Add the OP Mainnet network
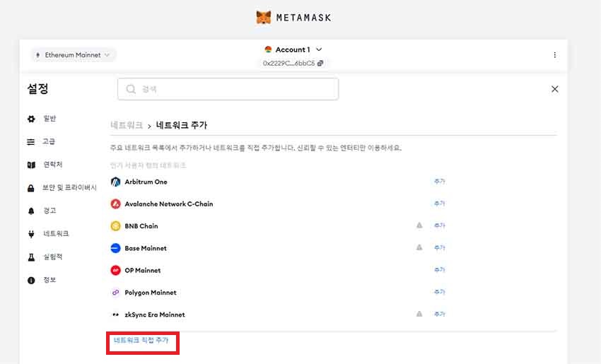 439,270
